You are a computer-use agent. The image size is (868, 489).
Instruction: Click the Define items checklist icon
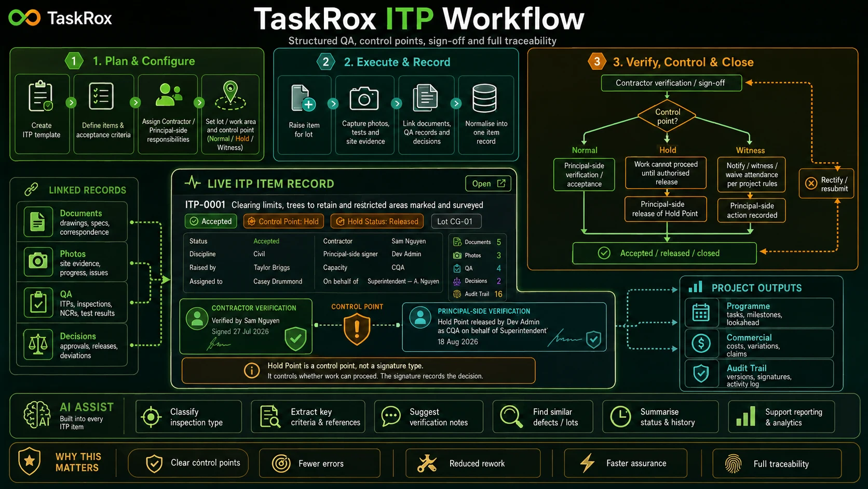(101, 96)
